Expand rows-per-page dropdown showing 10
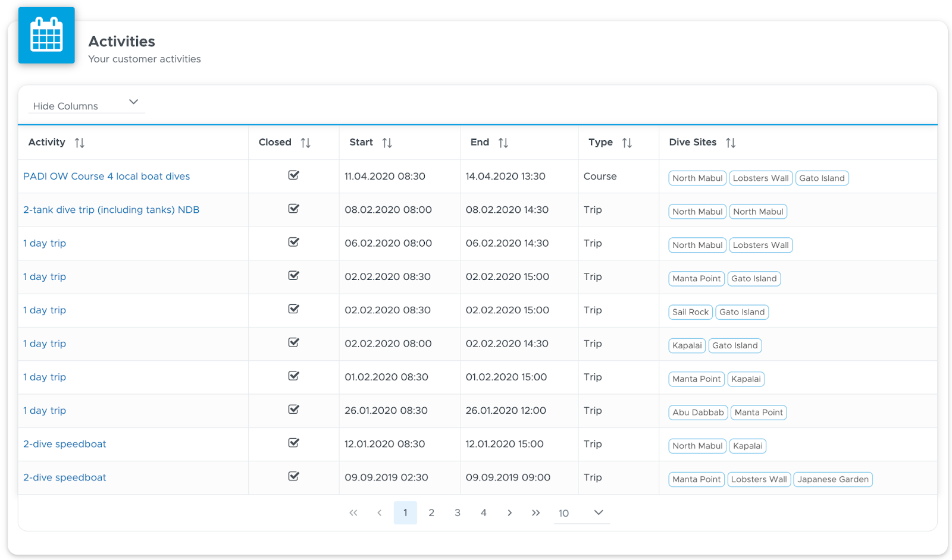Image resolution: width=952 pixels, height=560 pixels. pyautogui.click(x=582, y=512)
